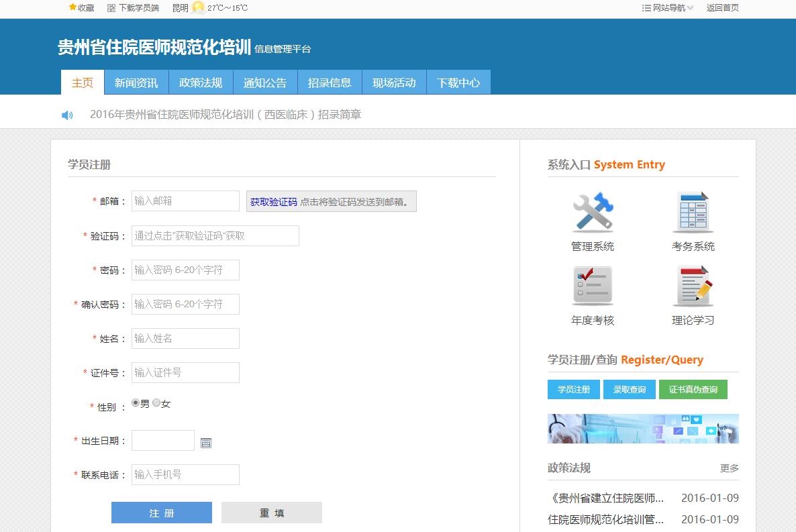Select the 男 gender radio button
The height and width of the screenshot is (532, 796).
point(136,403)
